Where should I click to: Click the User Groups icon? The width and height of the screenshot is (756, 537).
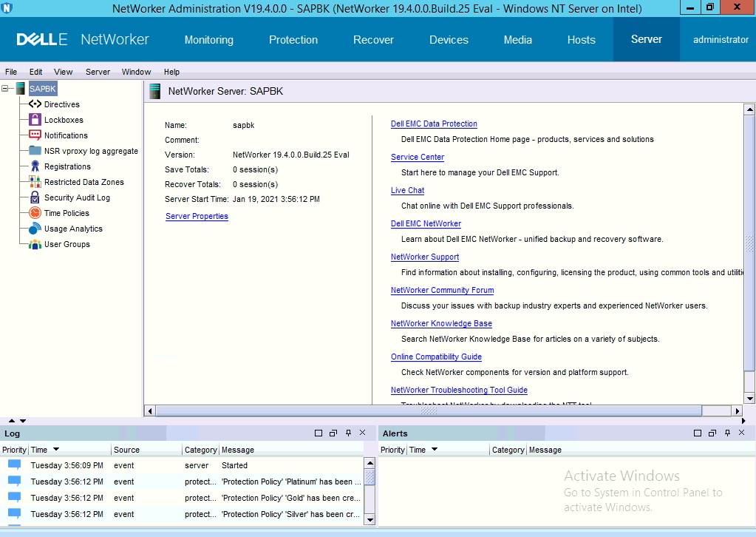(x=35, y=244)
